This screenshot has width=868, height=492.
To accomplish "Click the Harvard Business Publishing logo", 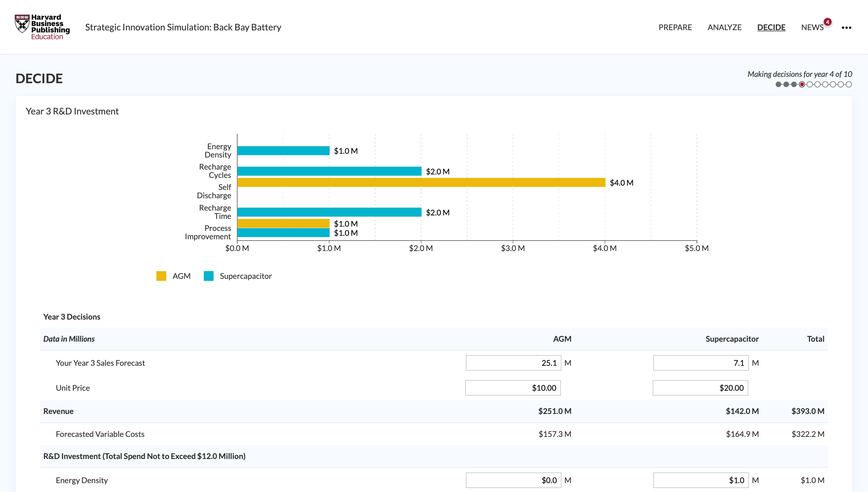I will tap(42, 27).
